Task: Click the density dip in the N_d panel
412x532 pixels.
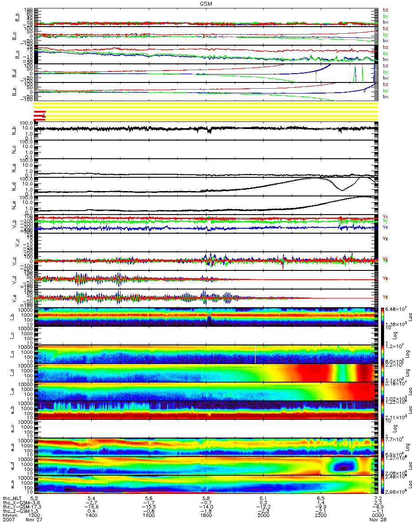Action: tap(342, 189)
